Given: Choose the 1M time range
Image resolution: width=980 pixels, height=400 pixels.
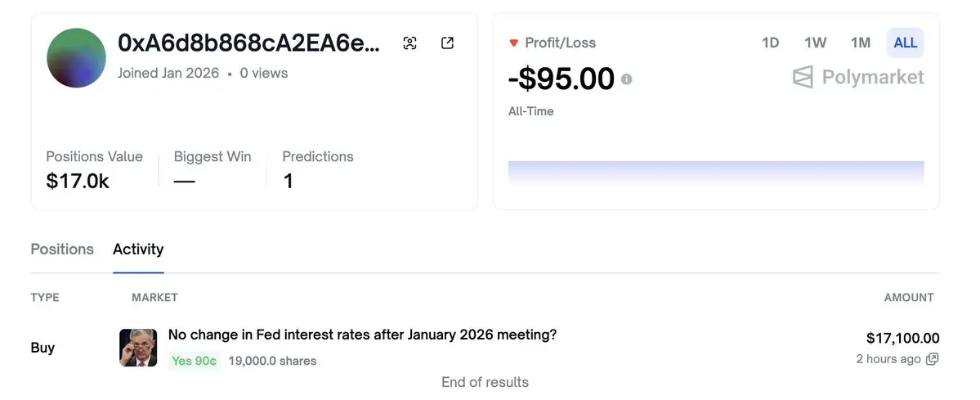Looking at the screenshot, I should point(860,43).
